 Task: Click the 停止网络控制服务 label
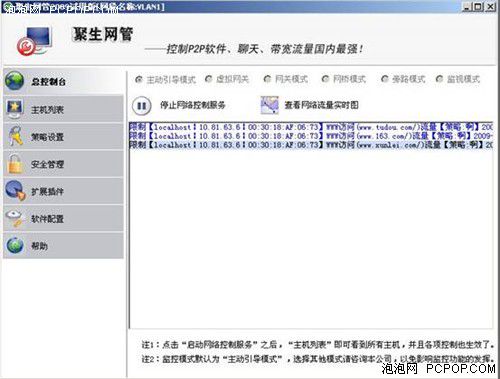[193, 105]
